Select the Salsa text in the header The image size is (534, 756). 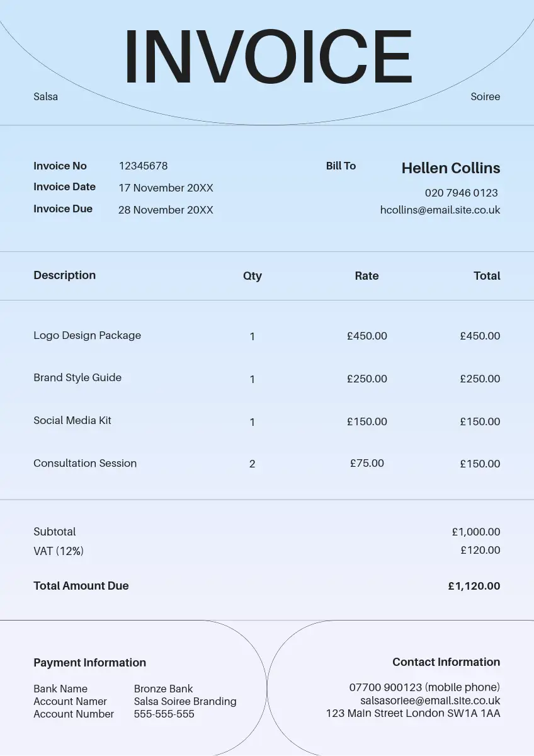[45, 96]
